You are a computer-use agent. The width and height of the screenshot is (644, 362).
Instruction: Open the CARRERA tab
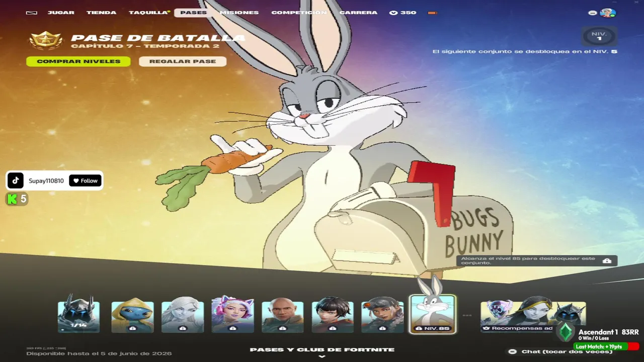pos(358,13)
